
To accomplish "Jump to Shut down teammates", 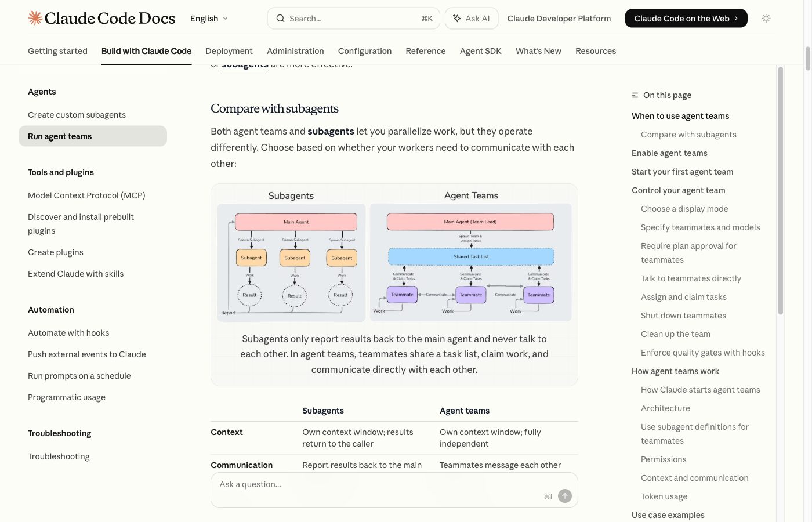I will coord(683,316).
